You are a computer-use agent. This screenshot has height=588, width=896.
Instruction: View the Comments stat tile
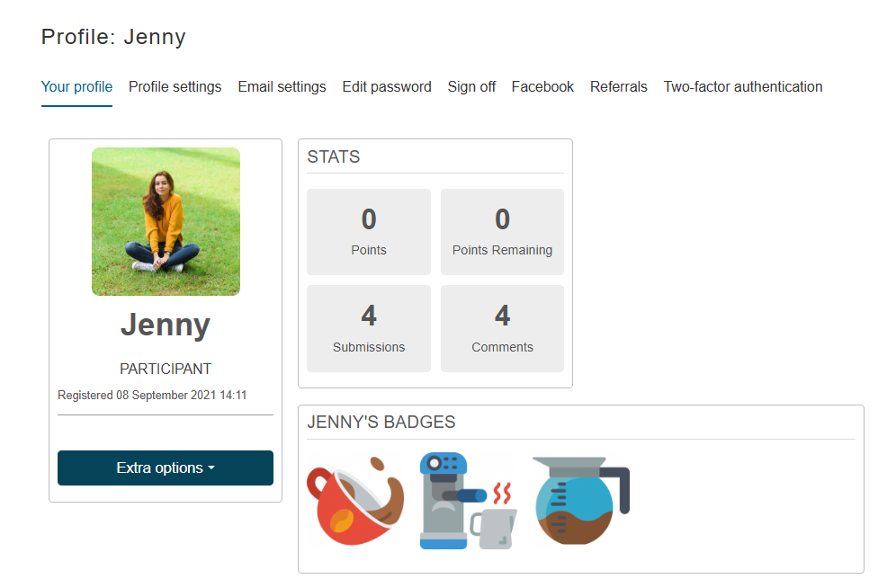pos(502,328)
